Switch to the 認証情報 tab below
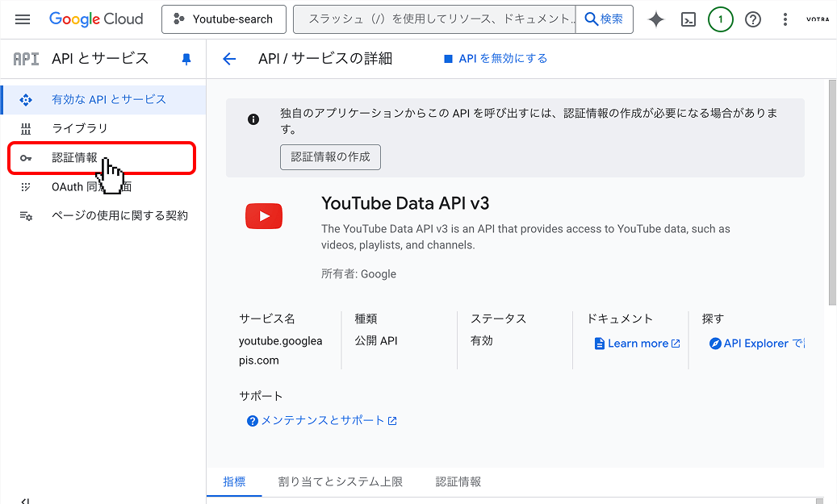The image size is (837, 504). coord(458,482)
